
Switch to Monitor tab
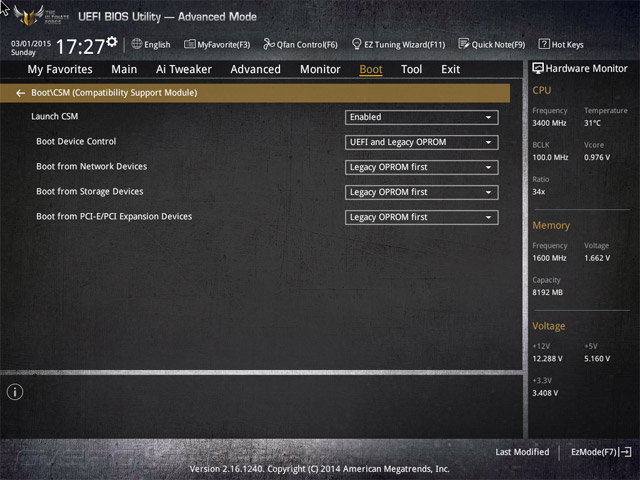pyautogui.click(x=320, y=69)
